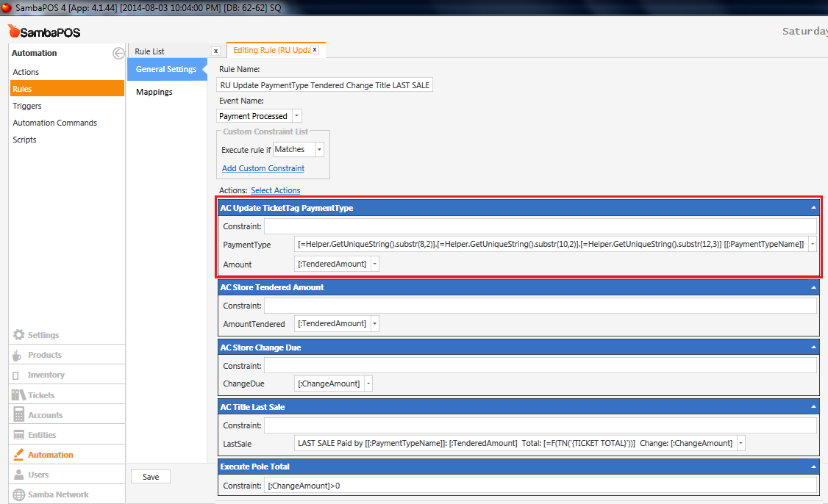Image resolution: width=828 pixels, height=504 pixels.
Task: Open the AmountTendered dropdown arrow
Action: coord(374,323)
